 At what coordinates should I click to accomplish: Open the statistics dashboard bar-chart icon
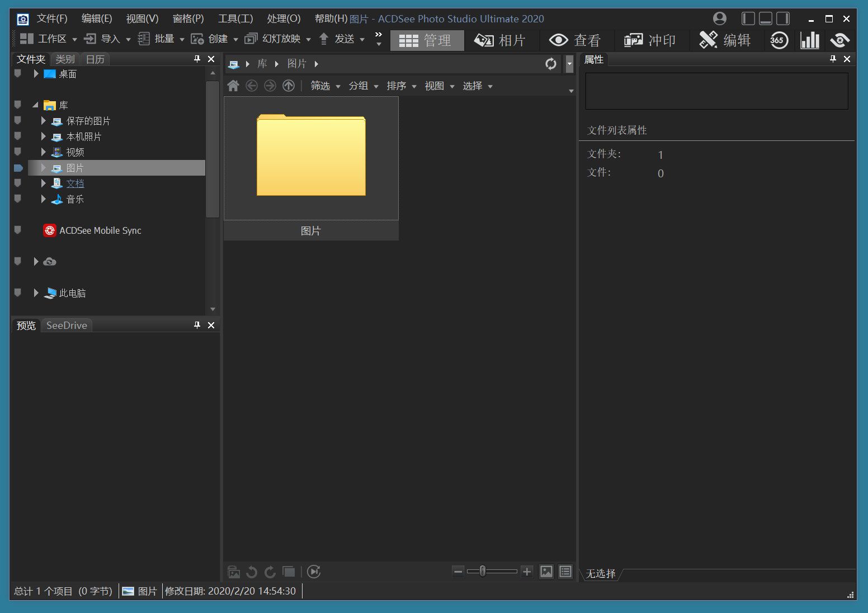click(x=809, y=40)
